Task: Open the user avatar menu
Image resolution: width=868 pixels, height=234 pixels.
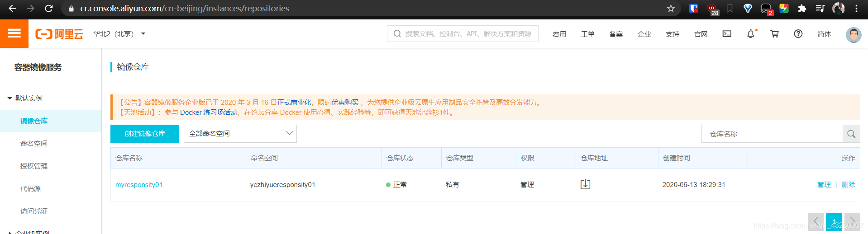Action: click(854, 34)
